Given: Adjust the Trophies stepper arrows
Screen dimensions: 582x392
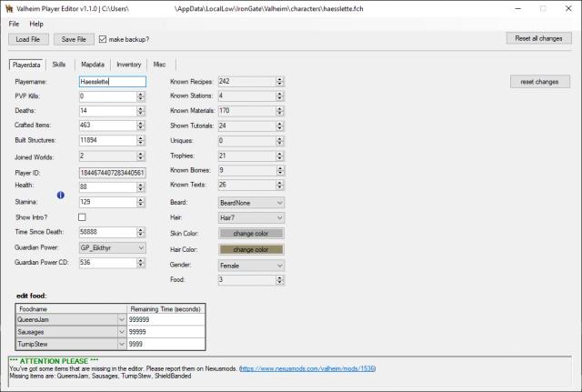Looking at the screenshot, I should [280, 156].
